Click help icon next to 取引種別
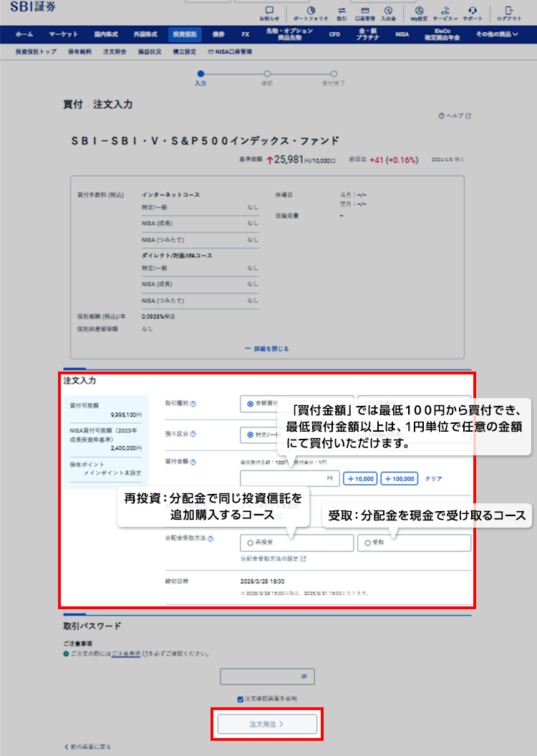This screenshot has width=537, height=756. tap(193, 404)
